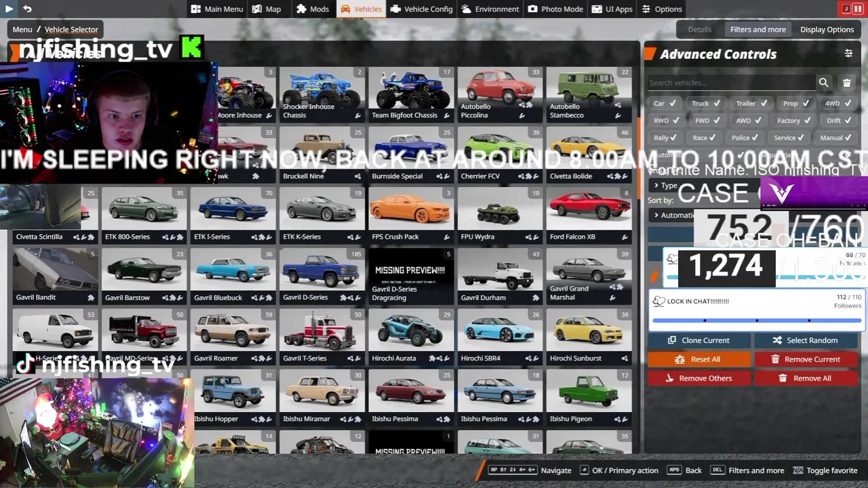Select ETK 800-Series vehicle tile
868x488 pixels.
pyautogui.click(x=144, y=216)
